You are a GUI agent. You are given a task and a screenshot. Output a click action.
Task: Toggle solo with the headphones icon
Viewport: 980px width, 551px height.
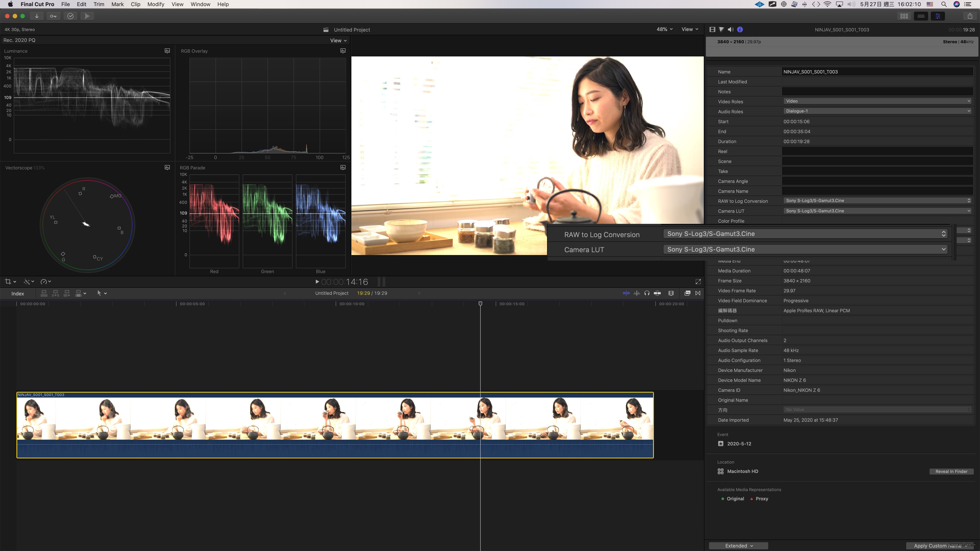tap(647, 293)
